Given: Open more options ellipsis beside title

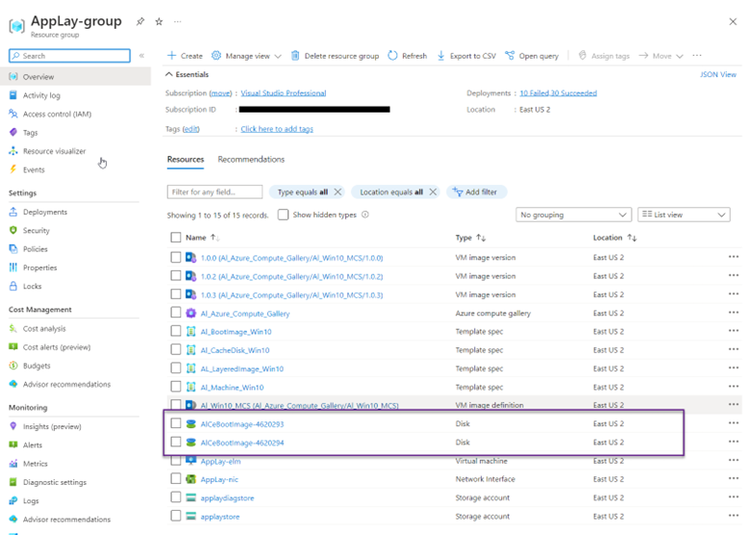Looking at the screenshot, I should point(177,22).
